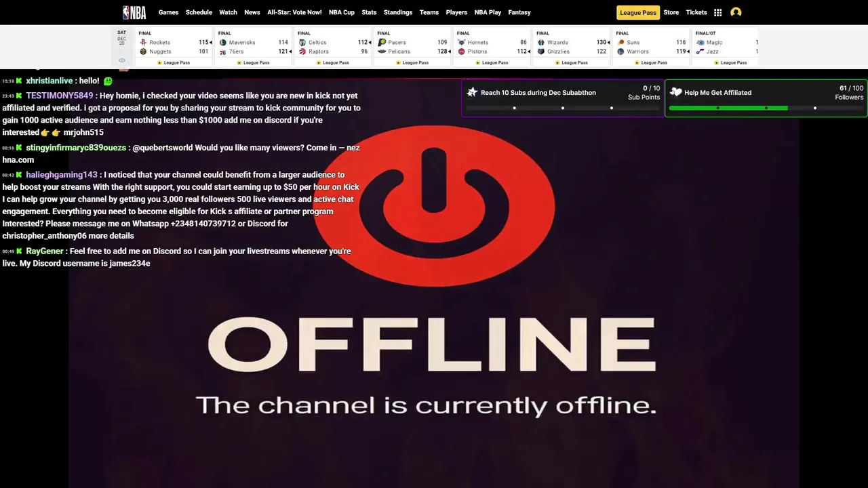Screen dimensions: 868x488
Task: Open the Fantasy page
Action: (x=519, y=12)
